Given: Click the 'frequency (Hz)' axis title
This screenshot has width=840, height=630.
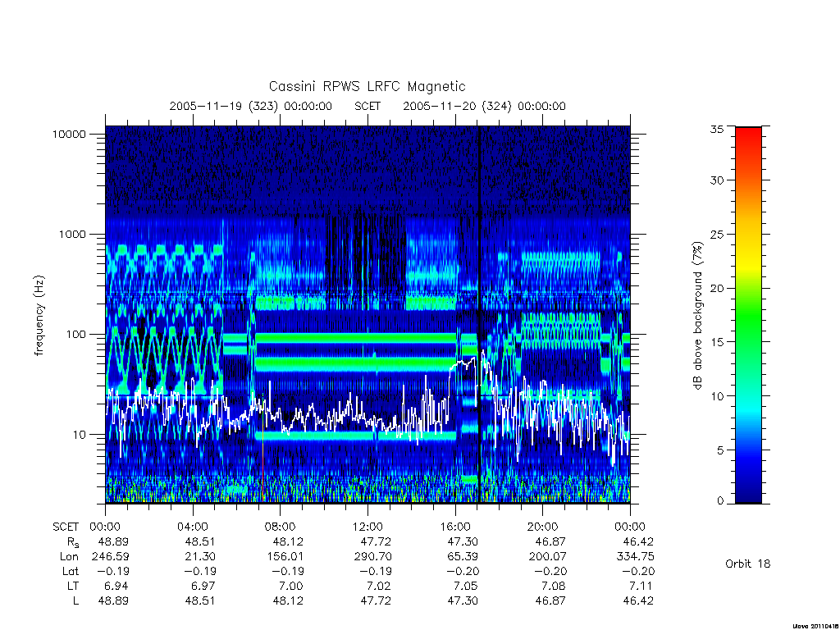Looking at the screenshot, I should [x=39, y=316].
